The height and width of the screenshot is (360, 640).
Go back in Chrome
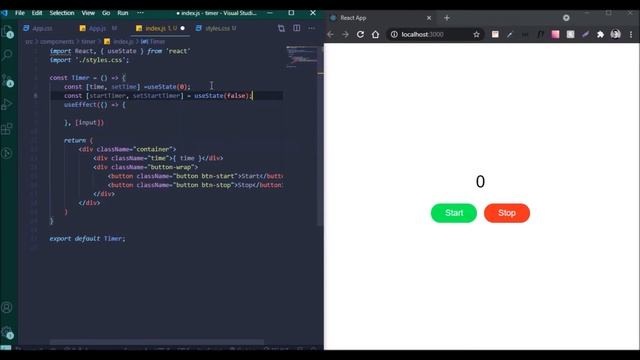coord(330,34)
